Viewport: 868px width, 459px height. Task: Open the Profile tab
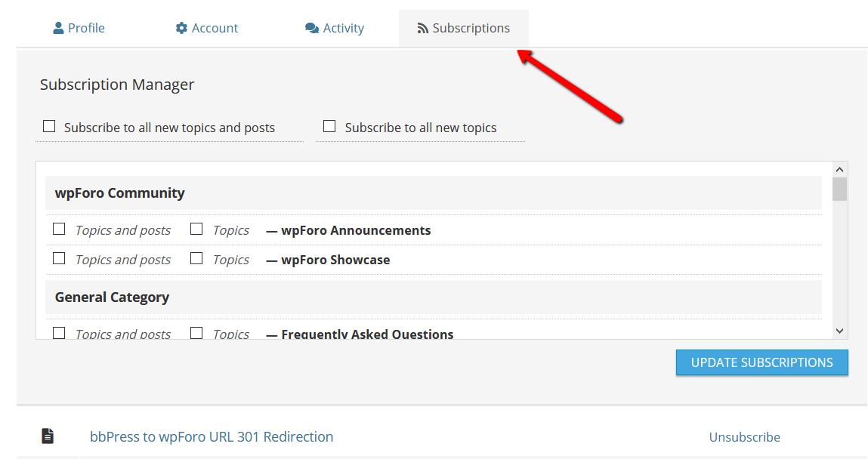[86, 28]
